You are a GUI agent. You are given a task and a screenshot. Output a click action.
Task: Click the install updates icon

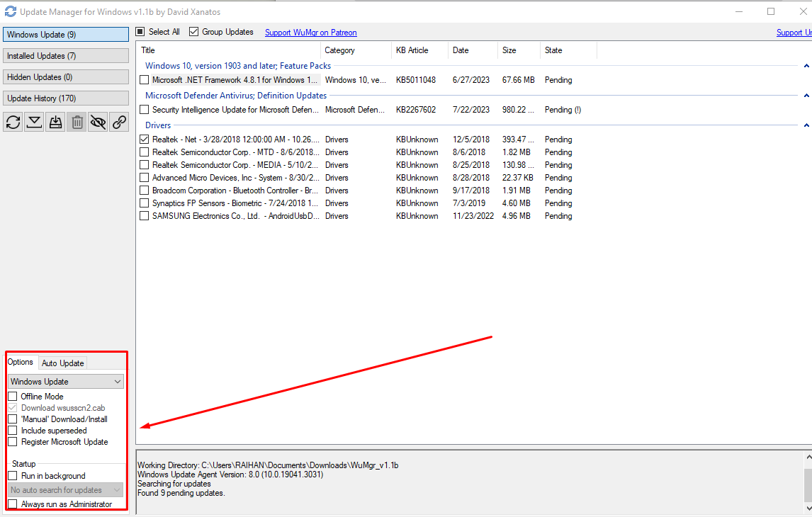(x=56, y=122)
